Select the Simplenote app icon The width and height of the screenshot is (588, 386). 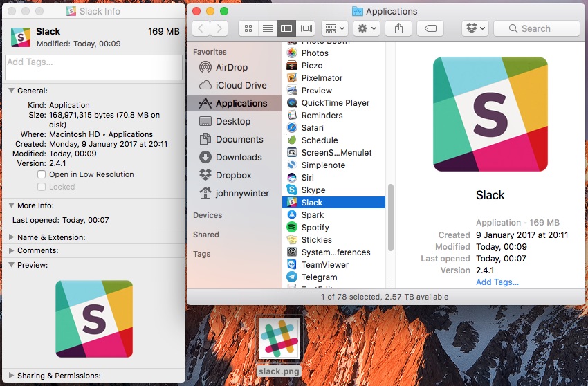point(292,165)
